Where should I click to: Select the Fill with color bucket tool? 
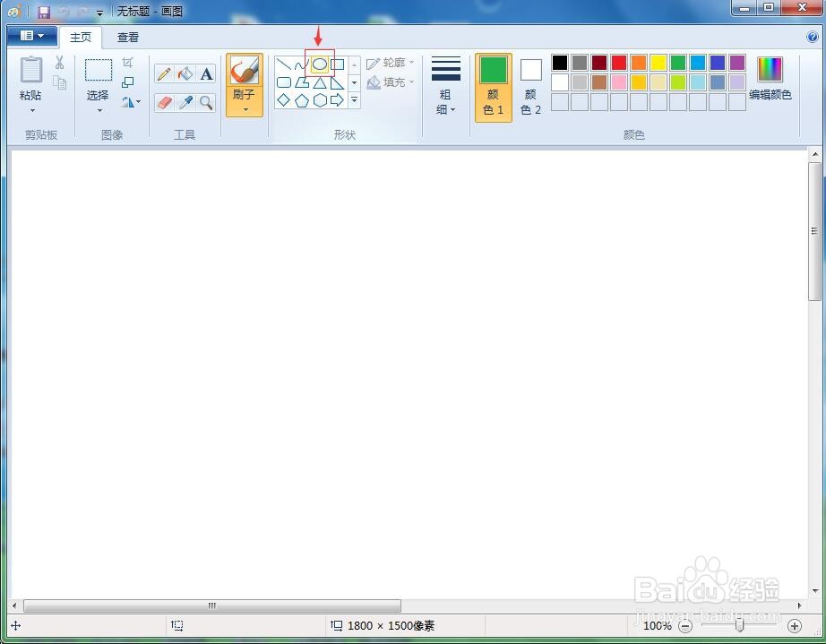[x=185, y=73]
